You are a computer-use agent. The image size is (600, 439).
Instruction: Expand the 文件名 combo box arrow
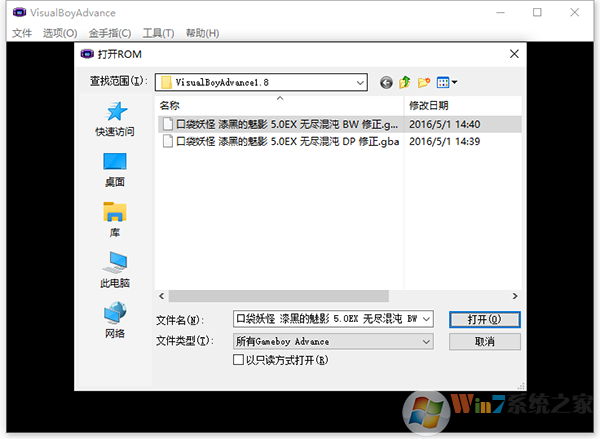click(x=427, y=319)
